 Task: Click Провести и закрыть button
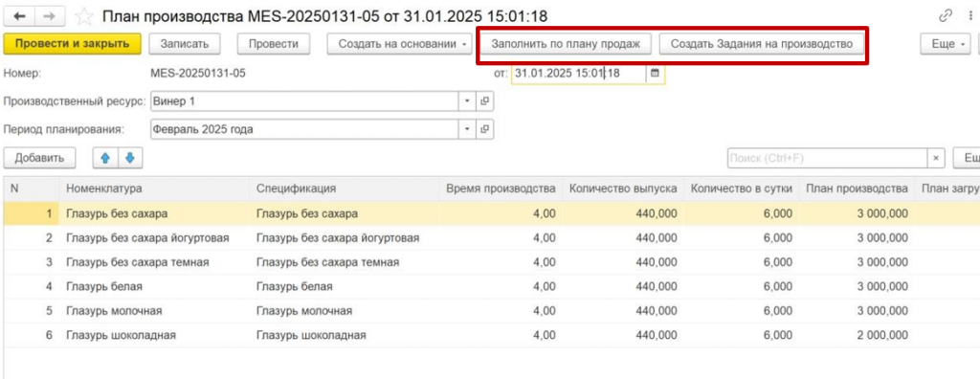coord(72,44)
